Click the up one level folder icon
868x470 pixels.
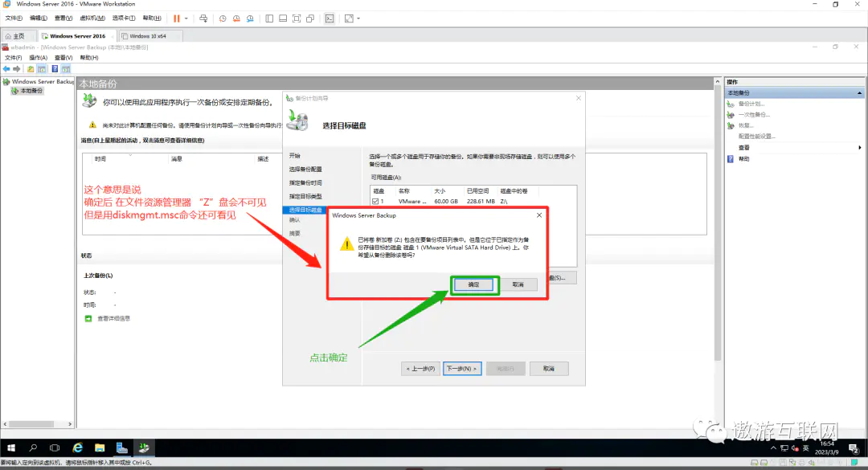(x=31, y=69)
